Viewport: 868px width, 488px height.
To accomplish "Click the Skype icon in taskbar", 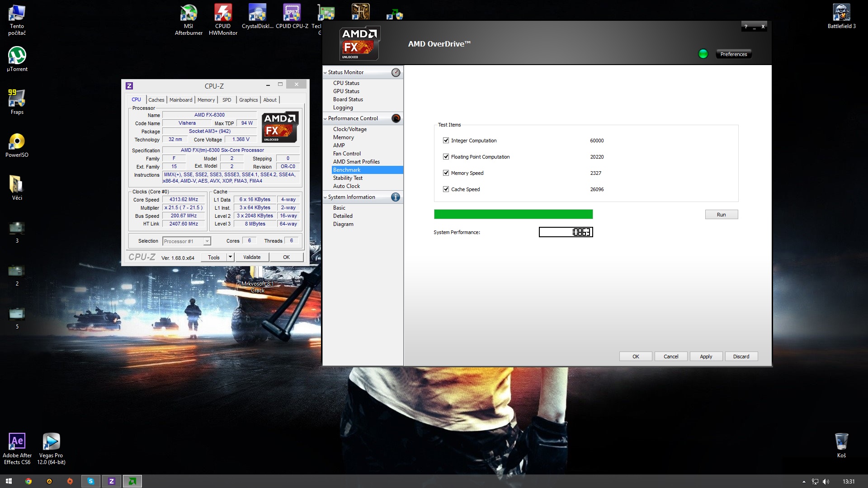I will 90,481.
